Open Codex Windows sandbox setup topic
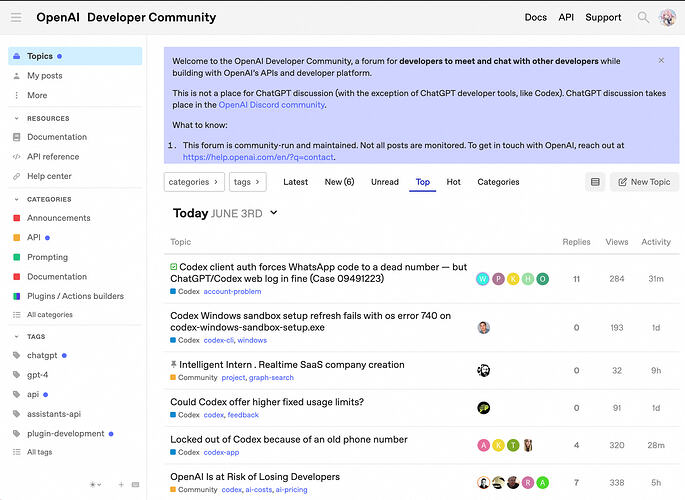This screenshot has width=685, height=500. coord(310,321)
